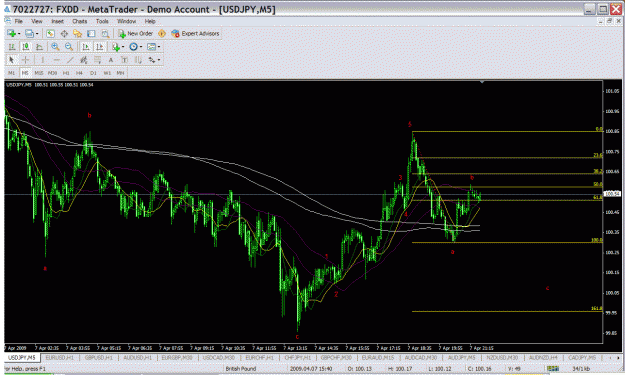Select the text label T tool

pyautogui.click(x=124, y=60)
